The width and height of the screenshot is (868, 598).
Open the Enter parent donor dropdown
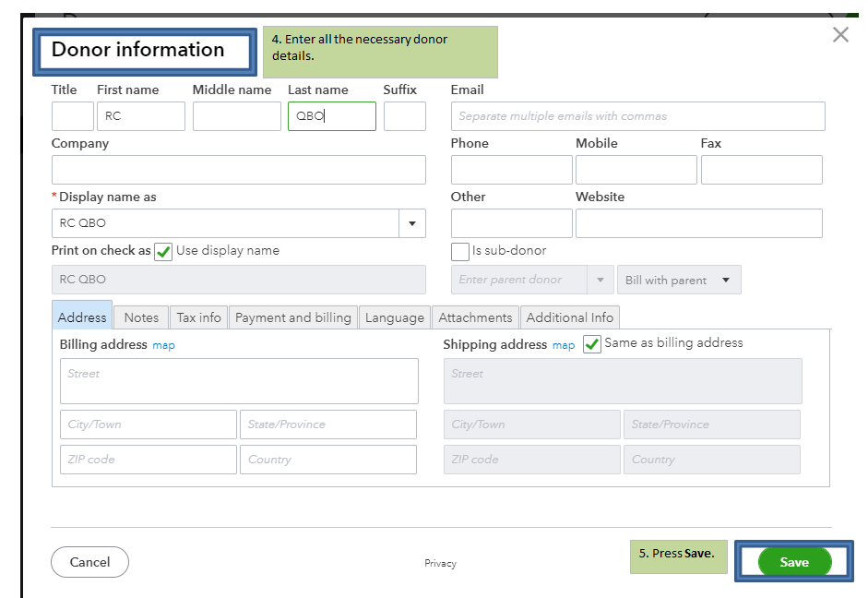tap(601, 280)
